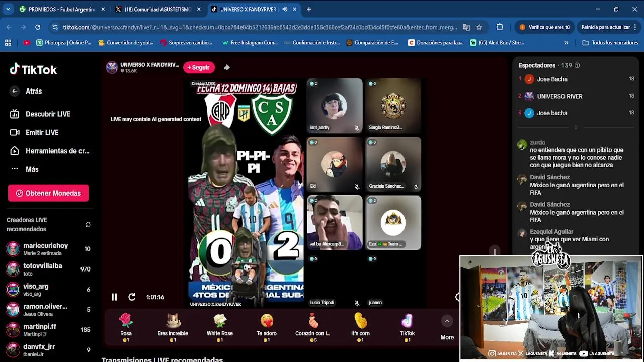Click Verifica que eres tú profile chip
Viewport: 644px width, 362px height.
[544, 27]
